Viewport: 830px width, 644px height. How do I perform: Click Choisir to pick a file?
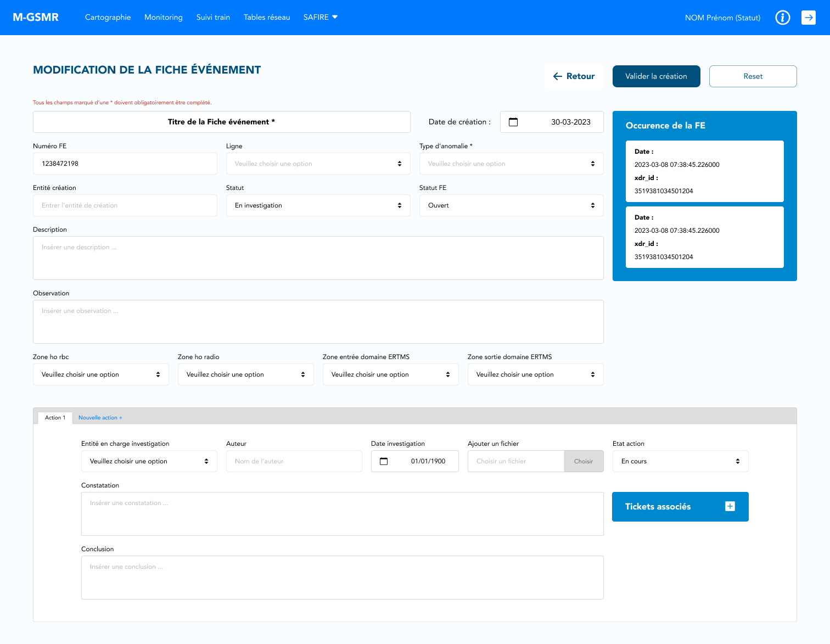pos(583,461)
